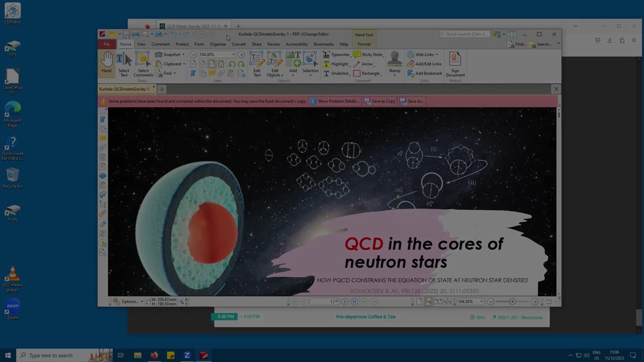Viewport: 644px width, 362px height.
Task: Open the Format tab under Hand Tool
Action: (364, 44)
